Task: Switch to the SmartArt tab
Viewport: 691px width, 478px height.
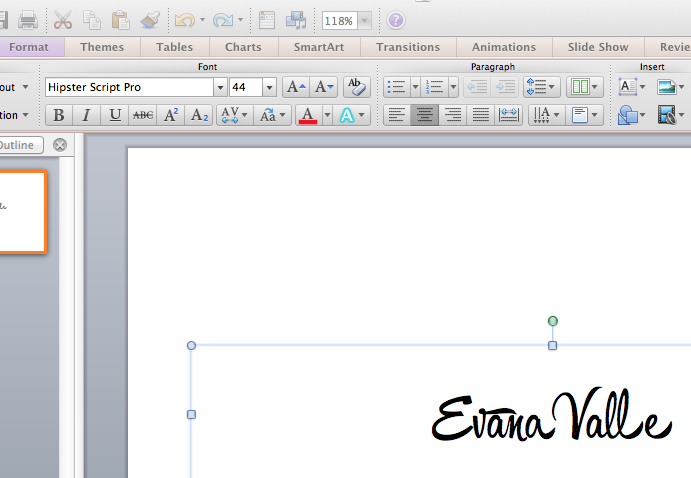Action: pyautogui.click(x=319, y=47)
